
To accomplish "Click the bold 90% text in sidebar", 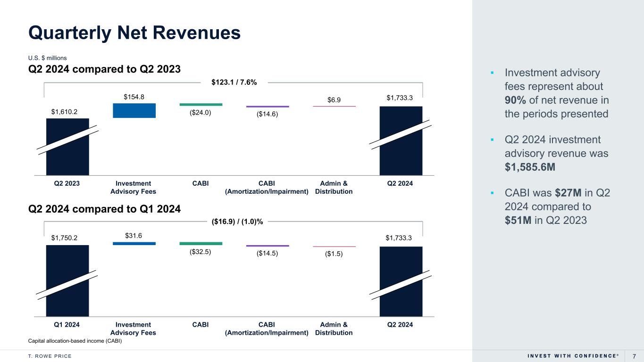I will click(515, 100).
